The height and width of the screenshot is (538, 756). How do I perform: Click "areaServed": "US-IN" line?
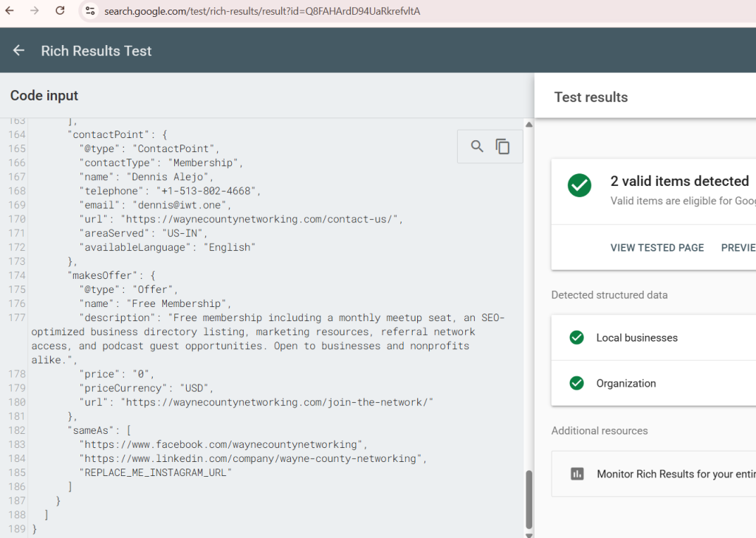pos(144,233)
